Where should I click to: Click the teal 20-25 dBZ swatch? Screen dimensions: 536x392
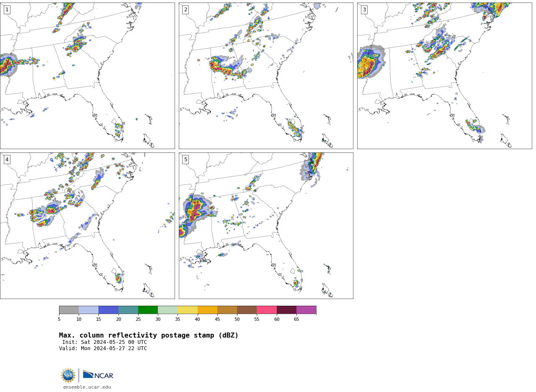click(x=128, y=310)
